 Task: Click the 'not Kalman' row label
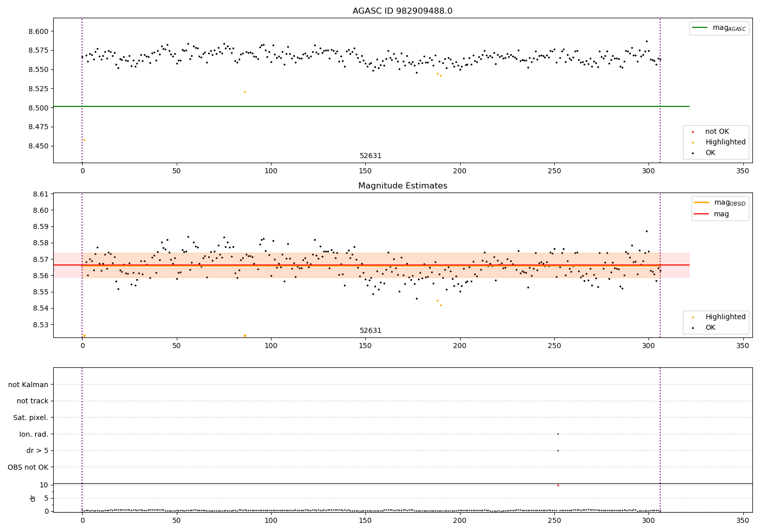[28, 385]
